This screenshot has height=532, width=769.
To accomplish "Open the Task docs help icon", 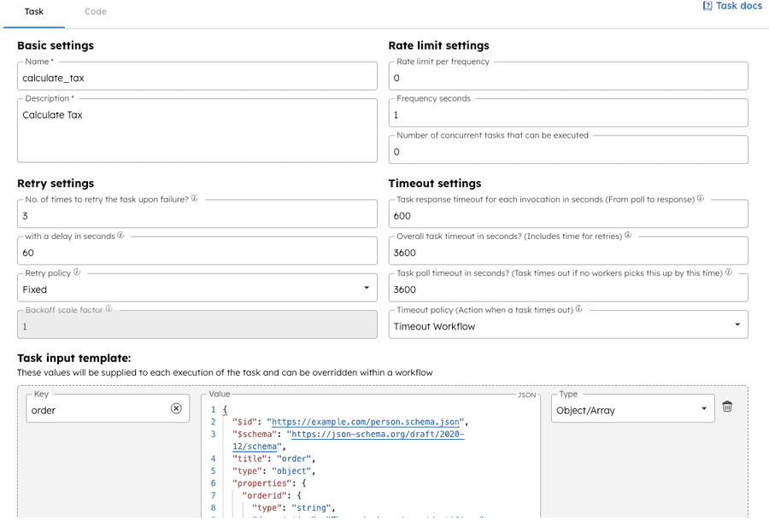I will [707, 6].
